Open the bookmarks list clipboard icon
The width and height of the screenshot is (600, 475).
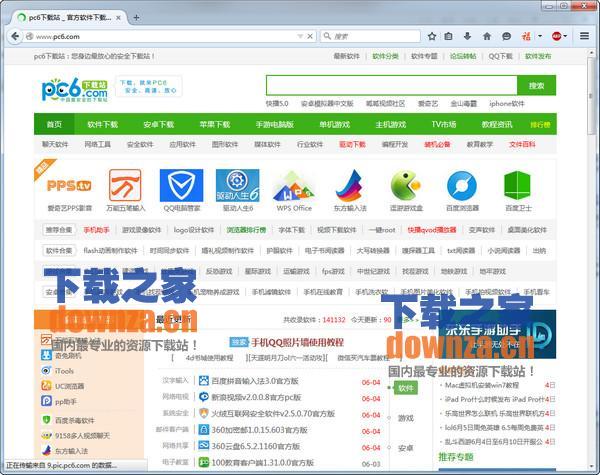[448, 36]
